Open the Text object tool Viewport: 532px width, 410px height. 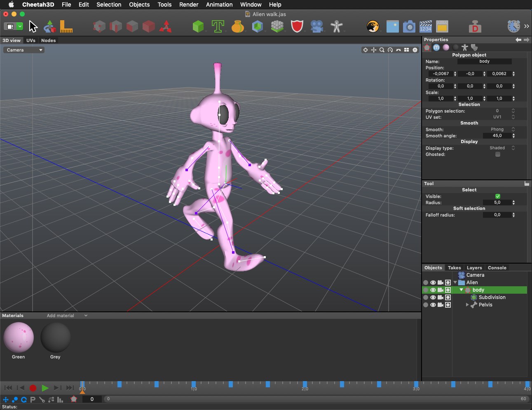pyautogui.click(x=218, y=26)
